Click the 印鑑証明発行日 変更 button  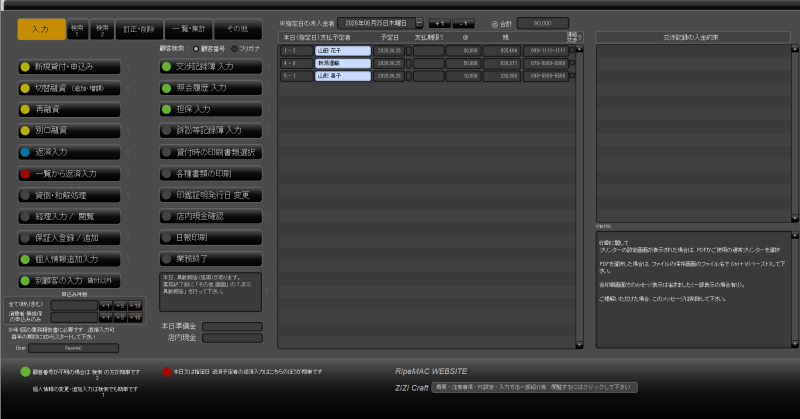point(211,195)
